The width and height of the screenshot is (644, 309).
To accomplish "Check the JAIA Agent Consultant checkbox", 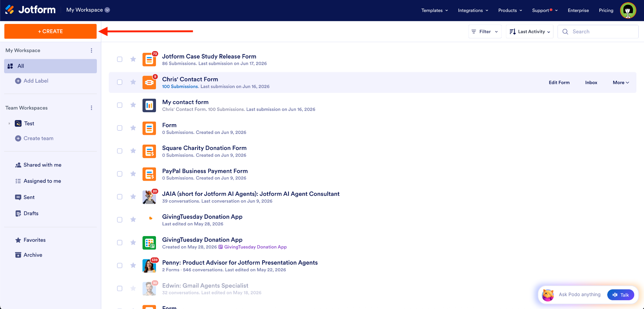I will pos(120,197).
